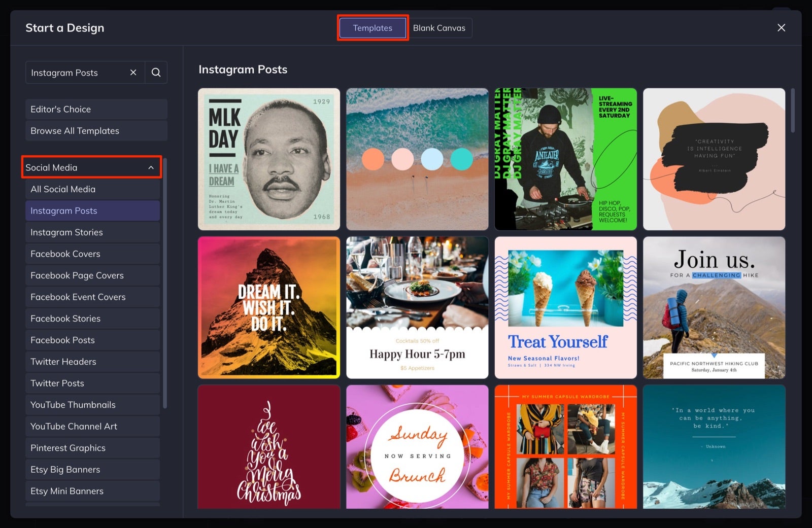Viewport: 812px width, 528px height.
Task: Open the MLK Day template
Action: click(x=268, y=159)
